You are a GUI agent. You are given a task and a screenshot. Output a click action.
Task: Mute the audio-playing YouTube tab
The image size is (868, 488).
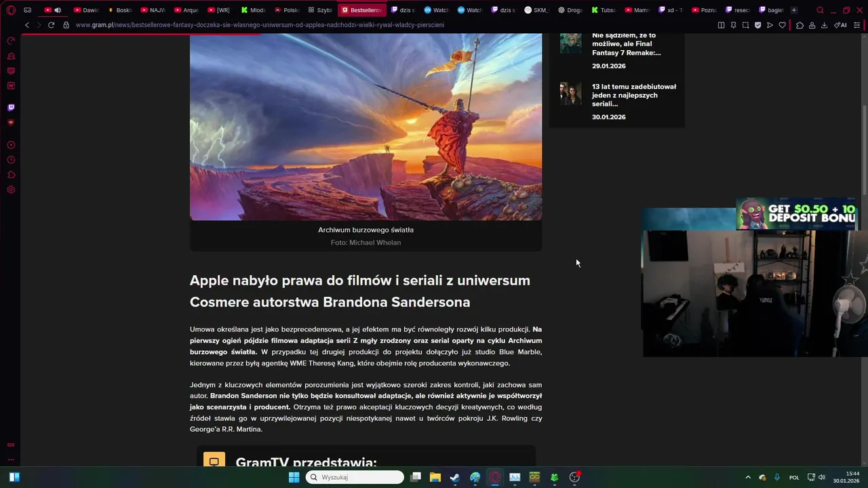[x=58, y=10]
